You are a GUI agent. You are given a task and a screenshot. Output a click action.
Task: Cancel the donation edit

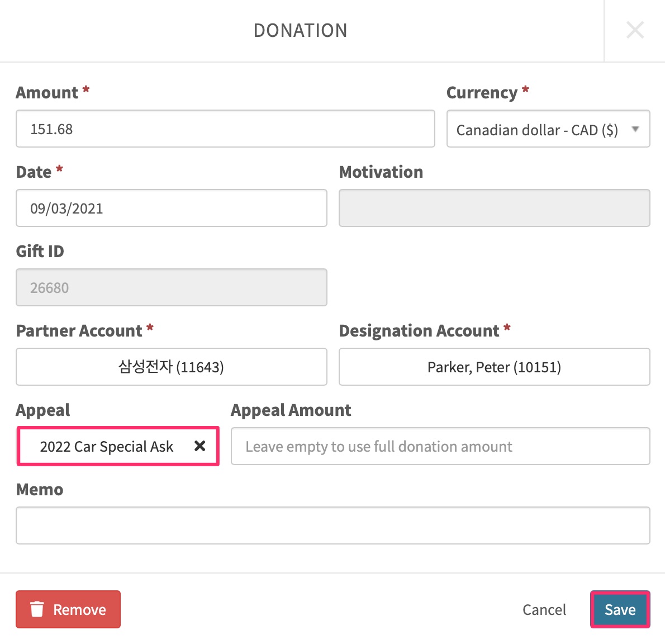(544, 610)
